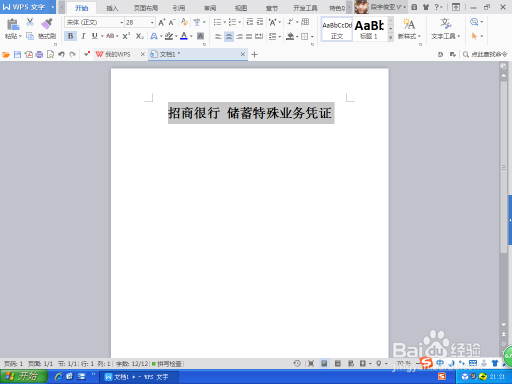Toggle strikethrough text button
The width and height of the screenshot is (512, 384).
pyautogui.click(x=110, y=36)
